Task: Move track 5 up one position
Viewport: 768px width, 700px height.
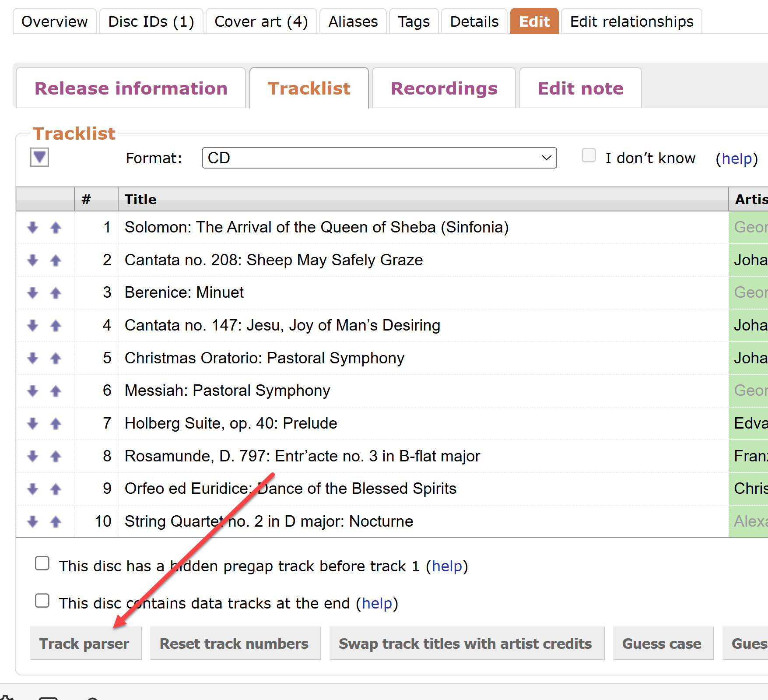Action: [56, 359]
